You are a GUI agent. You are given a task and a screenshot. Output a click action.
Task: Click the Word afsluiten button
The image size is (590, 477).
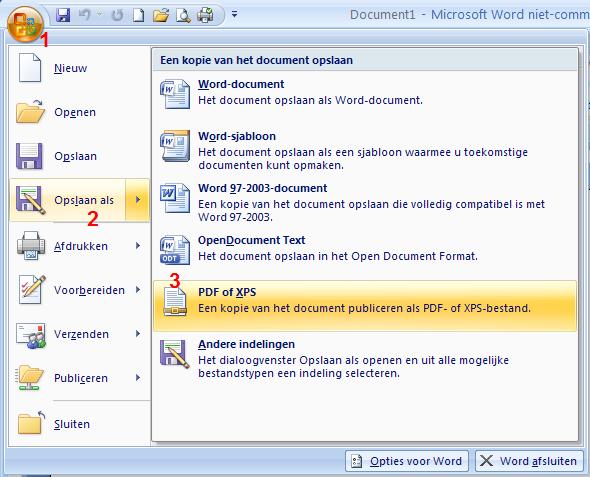tap(529, 461)
